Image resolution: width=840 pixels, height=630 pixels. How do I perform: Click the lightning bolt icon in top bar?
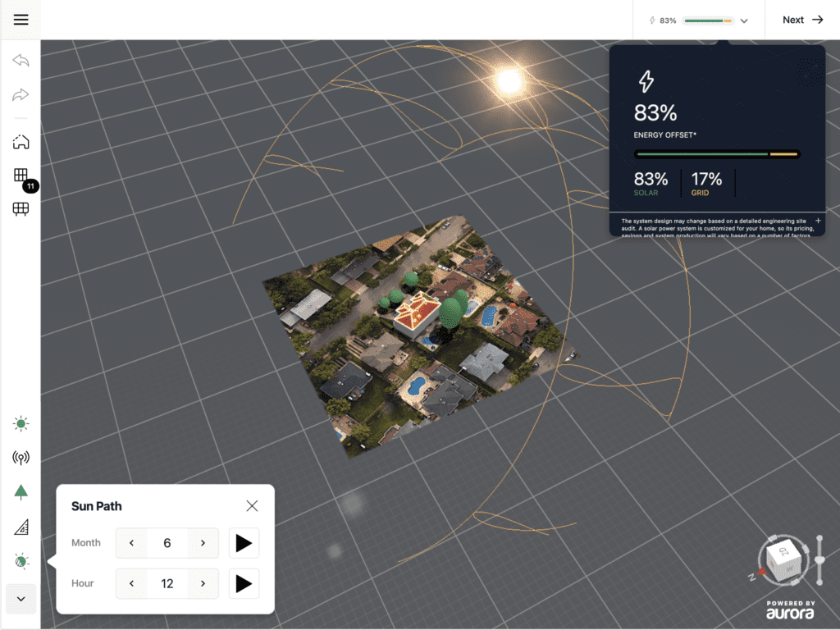(652, 21)
